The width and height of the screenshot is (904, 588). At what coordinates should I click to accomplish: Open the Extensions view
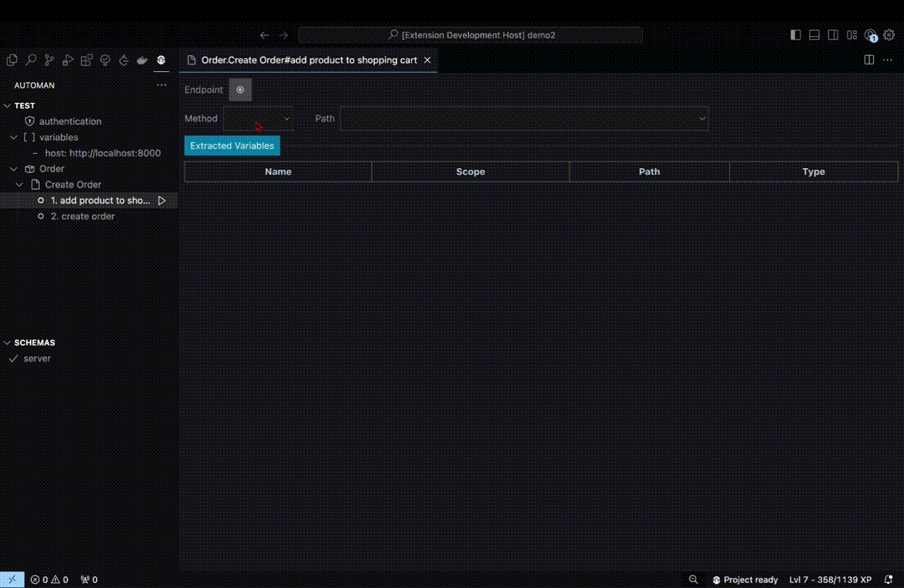[x=86, y=59]
